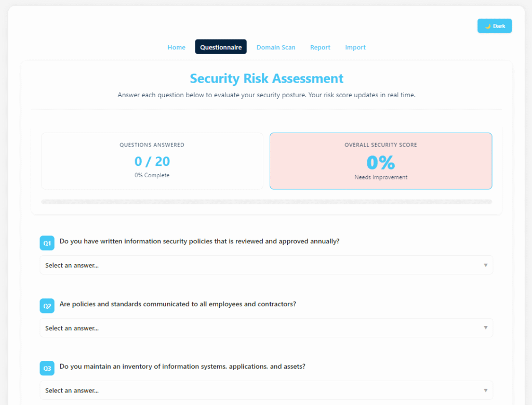Open the Import page
The height and width of the screenshot is (405, 532).
pyautogui.click(x=355, y=47)
